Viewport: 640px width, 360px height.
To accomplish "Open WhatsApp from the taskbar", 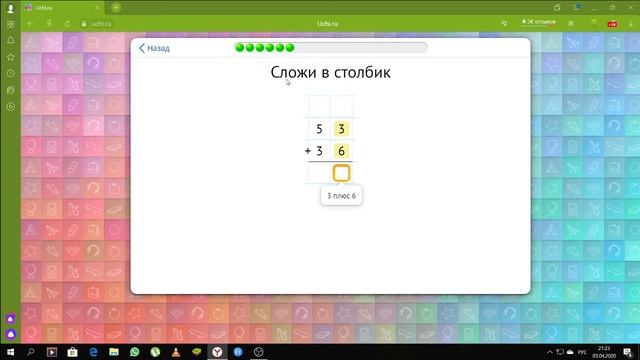I will pyautogui.click(x=134, y=352).
